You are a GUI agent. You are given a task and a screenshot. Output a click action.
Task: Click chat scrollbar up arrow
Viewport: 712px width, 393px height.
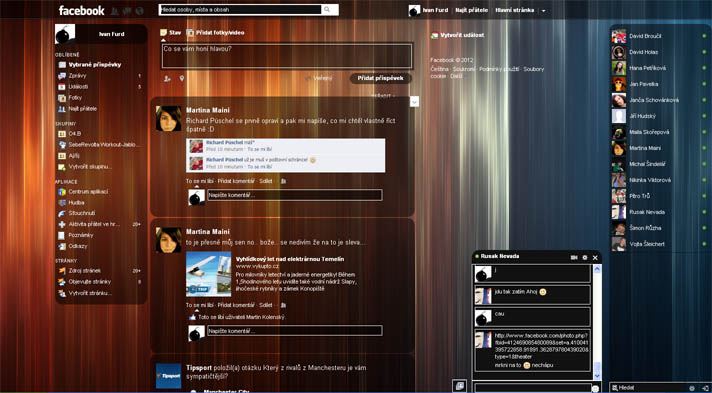(x=597, y=269)
